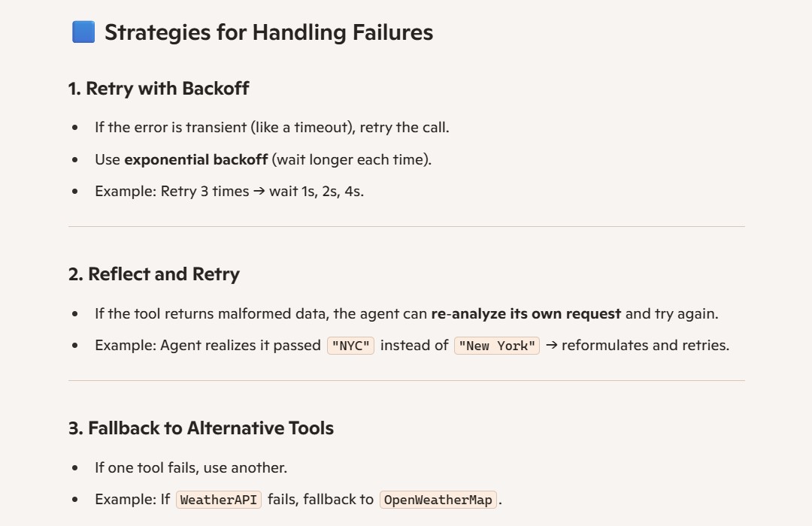812x526 pixels.
Task: Click the WeatherAPI code chip
Action: tap(219, 500)
